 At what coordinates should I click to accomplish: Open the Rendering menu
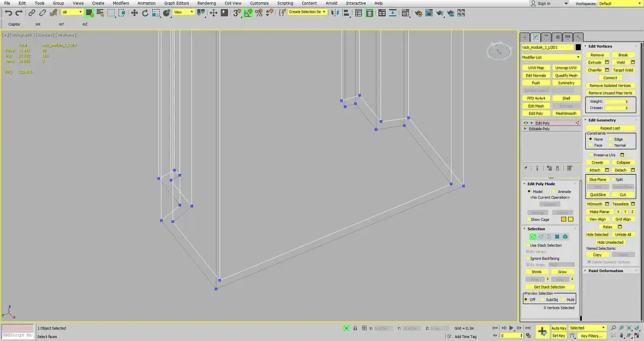pos(206,3)
